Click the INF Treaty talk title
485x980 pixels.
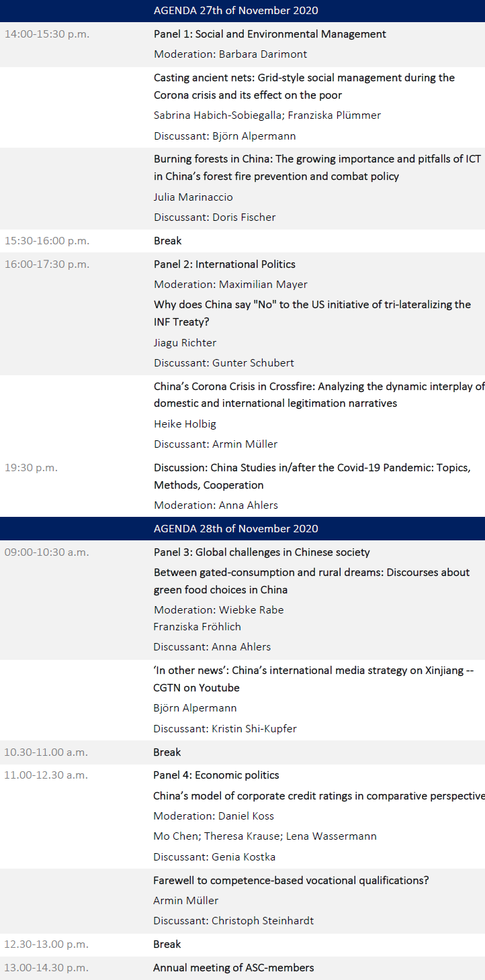pyautogui.click(x=312, y=313)
